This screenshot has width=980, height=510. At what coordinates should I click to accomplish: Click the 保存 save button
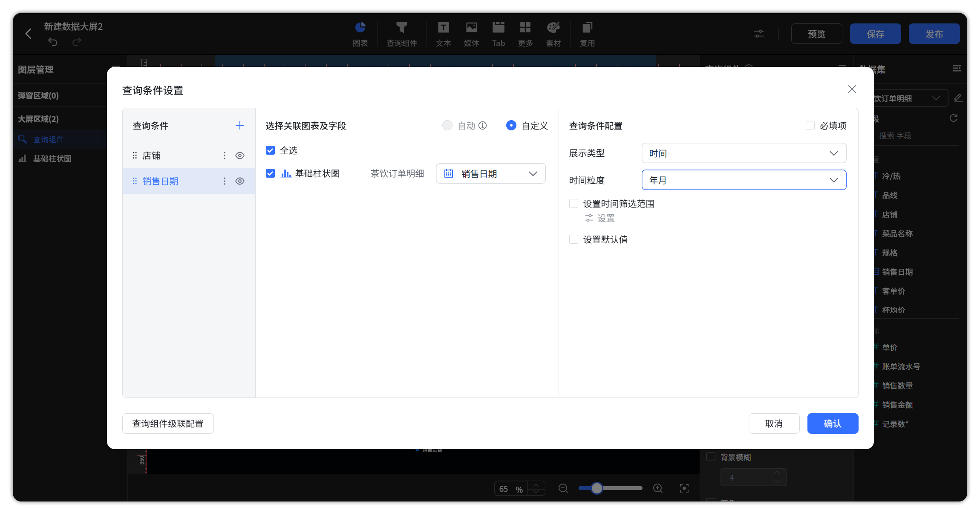point(875,34)
